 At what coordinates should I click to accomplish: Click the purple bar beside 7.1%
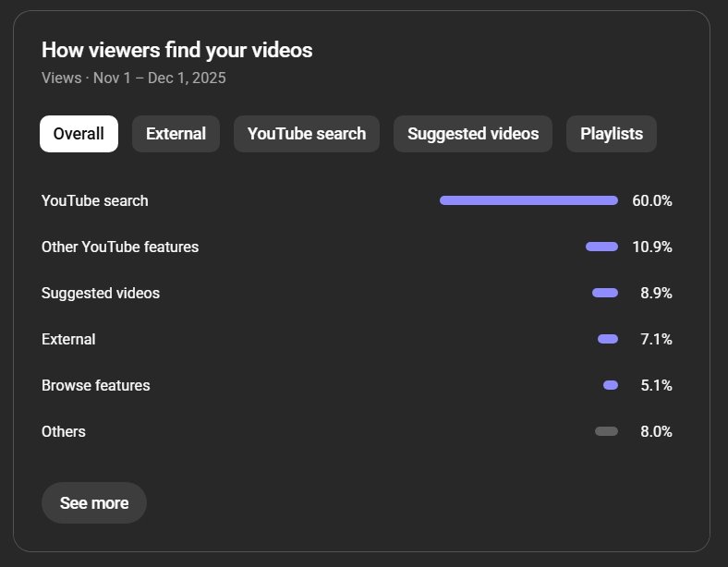pos(608,339)
